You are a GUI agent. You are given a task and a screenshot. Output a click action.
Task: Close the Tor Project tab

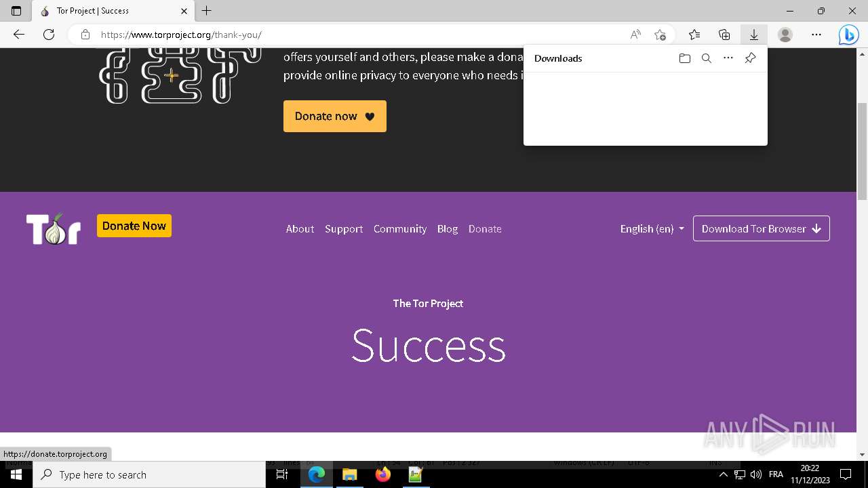coord(184,11)
